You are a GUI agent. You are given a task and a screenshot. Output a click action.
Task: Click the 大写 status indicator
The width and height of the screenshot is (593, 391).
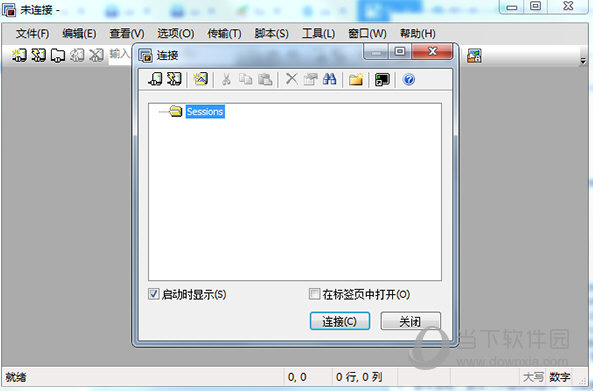pyautogui.click(x=533, y=377)
